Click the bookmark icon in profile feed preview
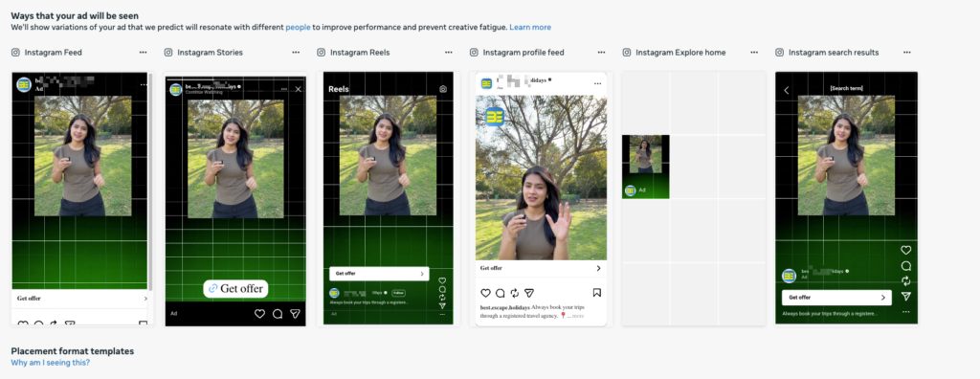Screen dimensions: 980x379 (597, 293)
